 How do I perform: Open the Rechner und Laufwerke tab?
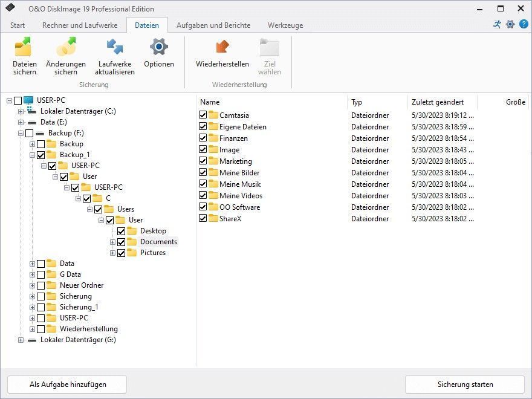80,25
